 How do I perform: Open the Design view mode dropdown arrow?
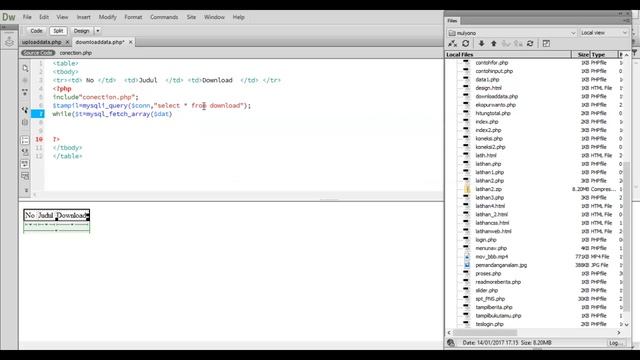[x=98, y=31]
